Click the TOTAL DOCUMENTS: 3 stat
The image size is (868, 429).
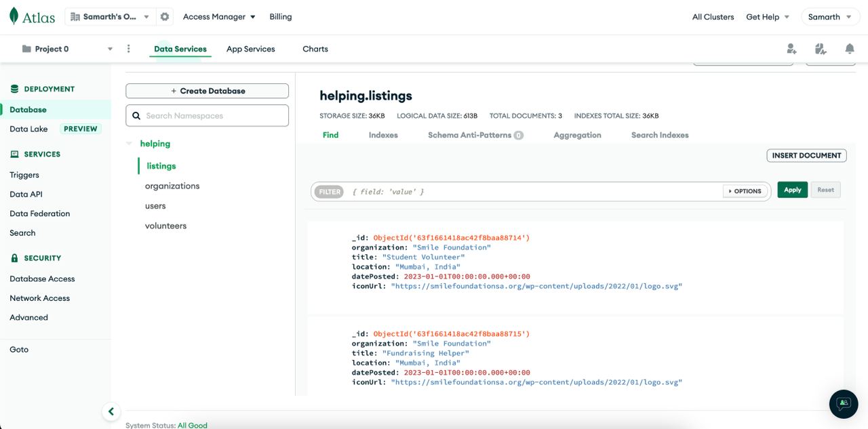click(526, 116)
